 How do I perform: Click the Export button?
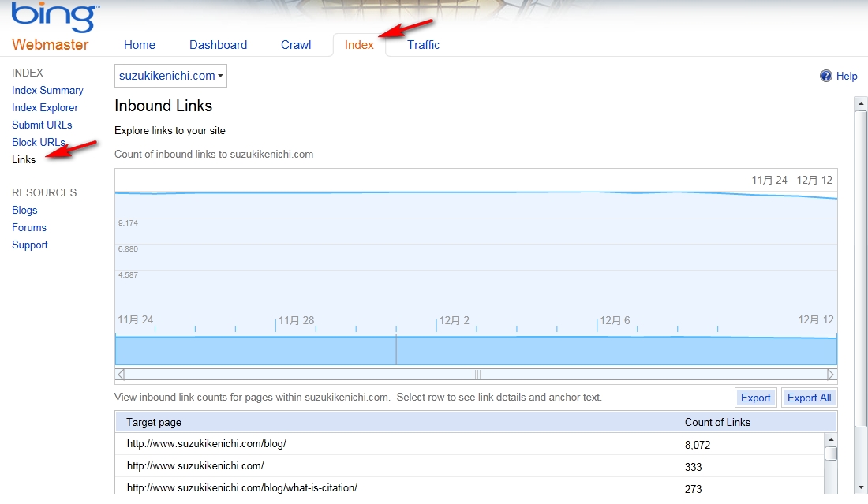756,398
